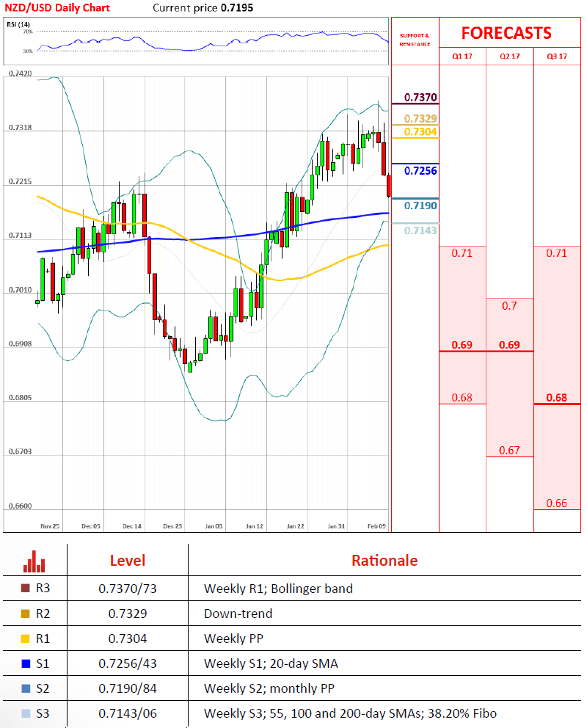Image resolution: width=587 pixels, height=728 pixels.
Task: Click the Weekly PP rationale
Action: click(233, 639)
